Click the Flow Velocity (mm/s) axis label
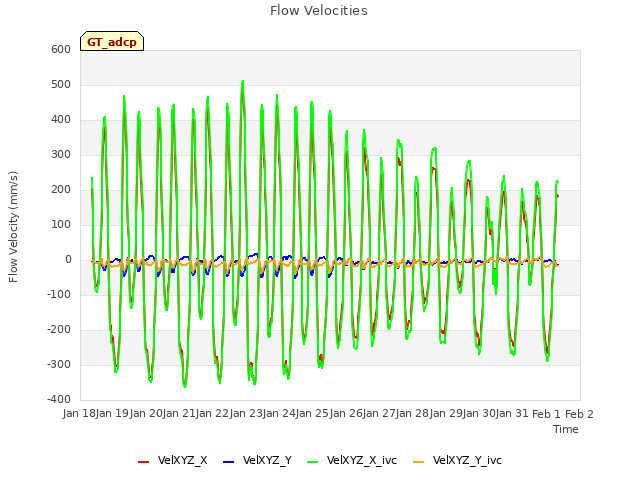Image resolution: width=640 pixels, height=480 pixels. click(x=13, y=227)
